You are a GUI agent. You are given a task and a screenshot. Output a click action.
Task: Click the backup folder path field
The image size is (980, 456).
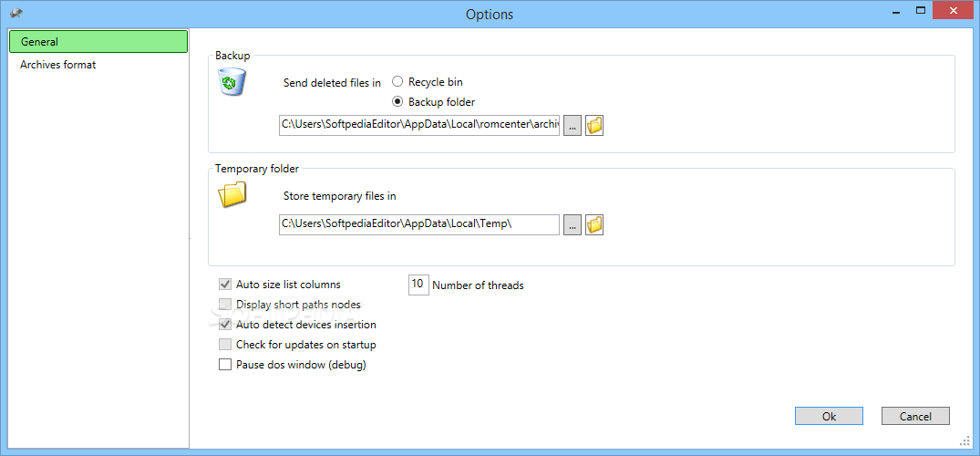(419, 126)
